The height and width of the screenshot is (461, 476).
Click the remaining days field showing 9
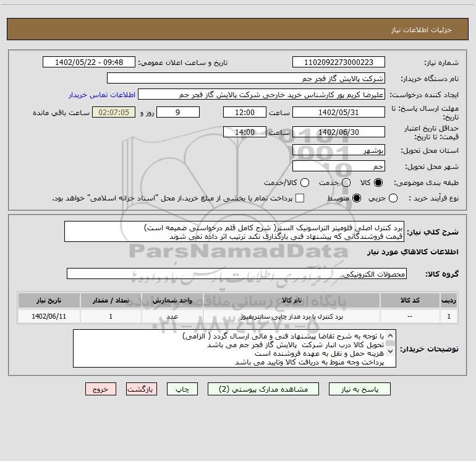(x=178, y=112)
